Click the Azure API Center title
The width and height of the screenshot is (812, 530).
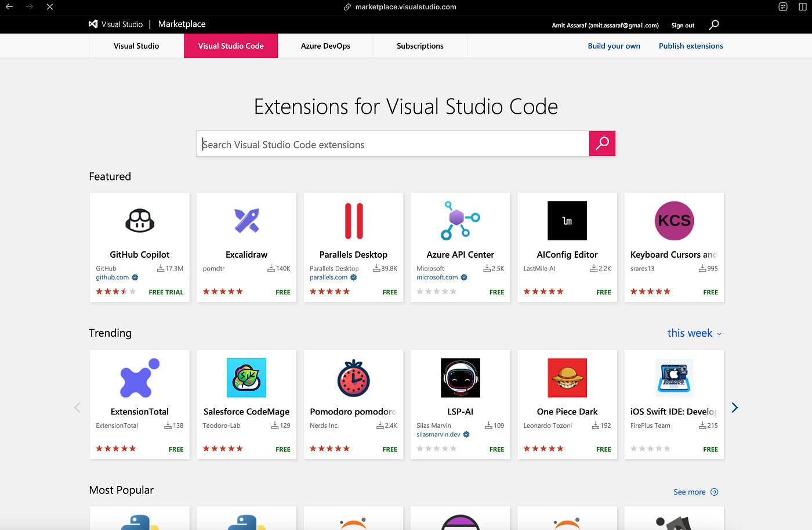point(461,254)
